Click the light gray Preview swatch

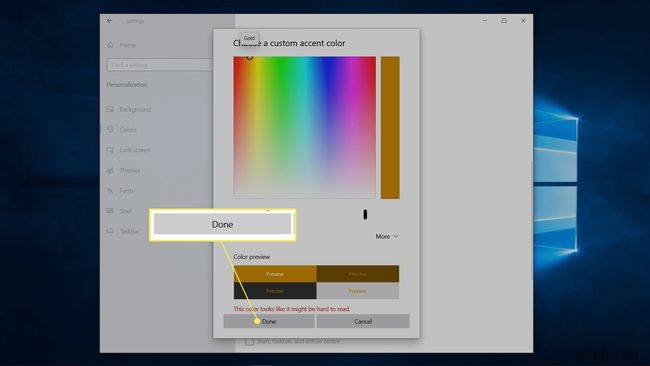pyautogui.click(x=358, y=291)
